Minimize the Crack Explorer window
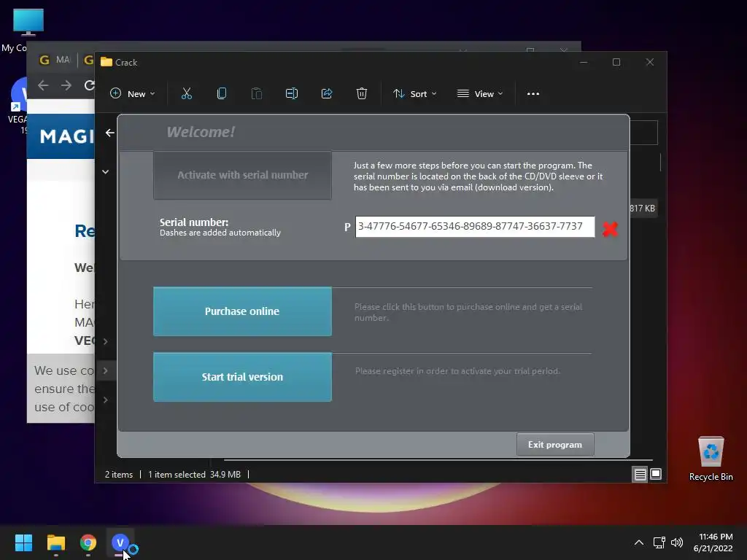This screenshot has width=747, height=560. coord(584,63)
